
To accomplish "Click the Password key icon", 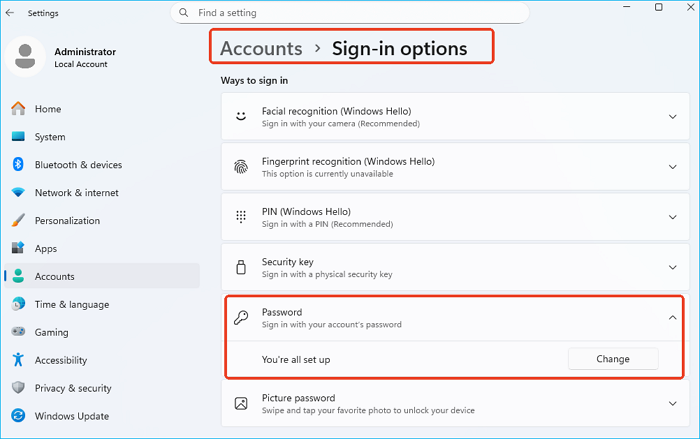I will (x=241, y=318).
